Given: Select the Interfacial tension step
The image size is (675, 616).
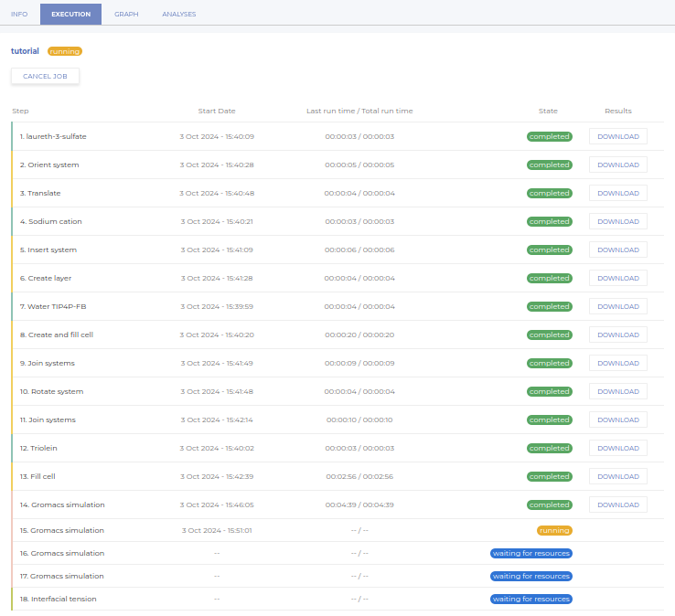Looking at the screenshot, I should 58,599.
